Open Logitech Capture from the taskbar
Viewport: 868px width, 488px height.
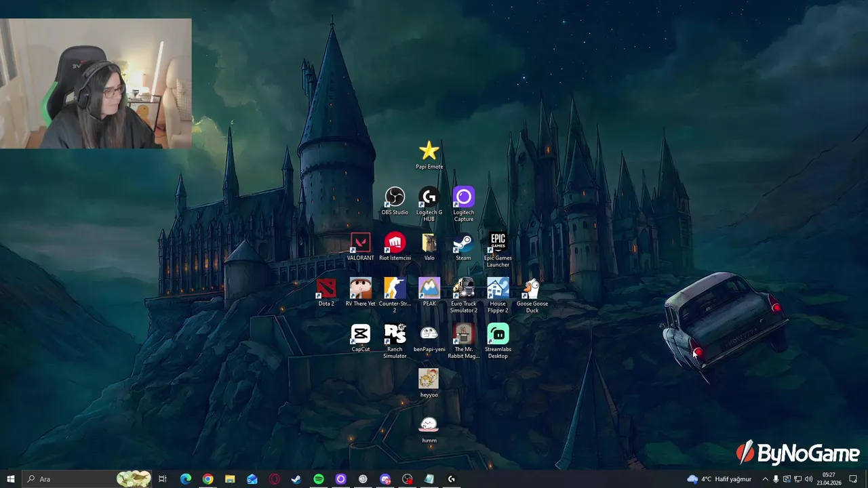341,479
